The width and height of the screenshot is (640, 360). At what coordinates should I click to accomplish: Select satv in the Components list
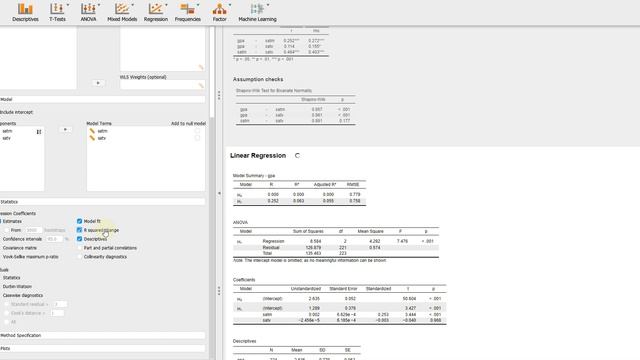tap(7, 138)
